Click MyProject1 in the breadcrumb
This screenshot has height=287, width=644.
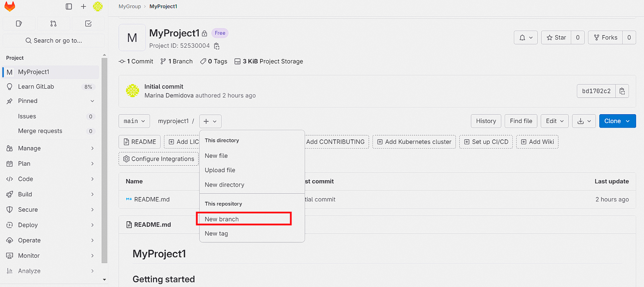[x=163, y=6]
